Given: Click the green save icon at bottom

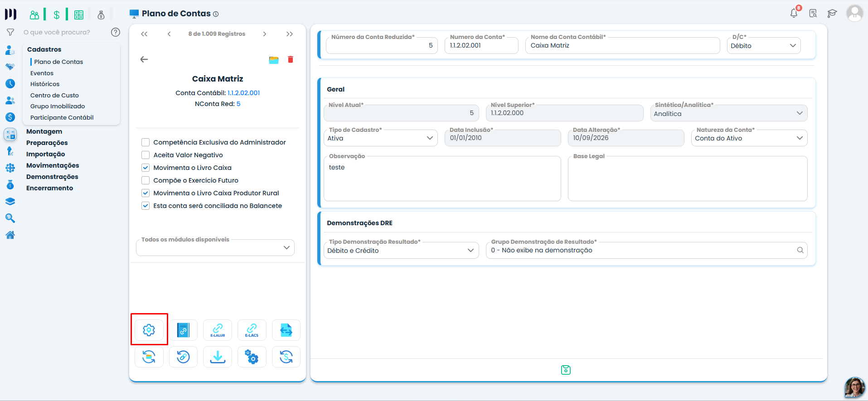Looking at the screenshot, I should pos(566,370).
